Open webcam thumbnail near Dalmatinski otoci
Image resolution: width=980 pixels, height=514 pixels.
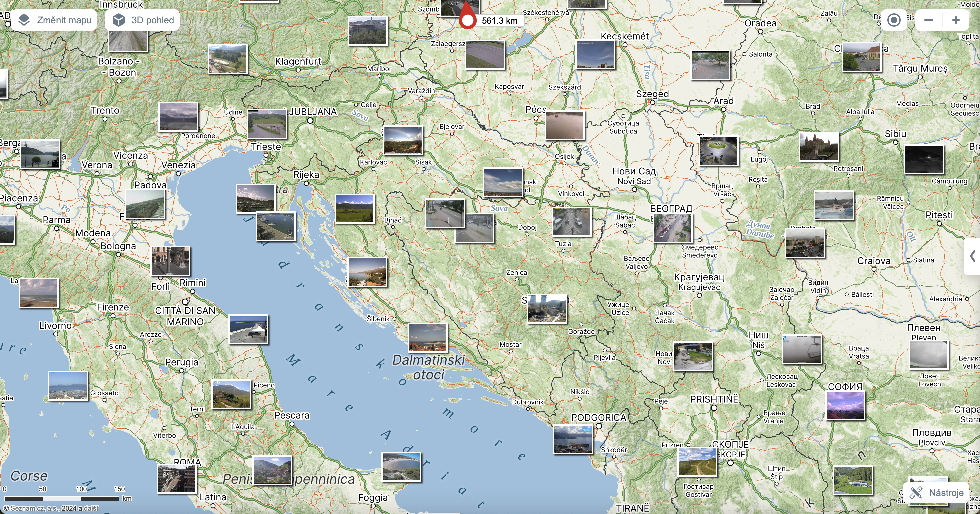[x=428, y=338]
